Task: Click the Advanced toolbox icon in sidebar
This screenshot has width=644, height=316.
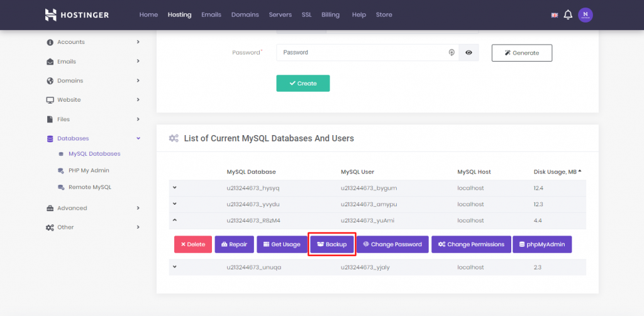Action: pos(50,208)
